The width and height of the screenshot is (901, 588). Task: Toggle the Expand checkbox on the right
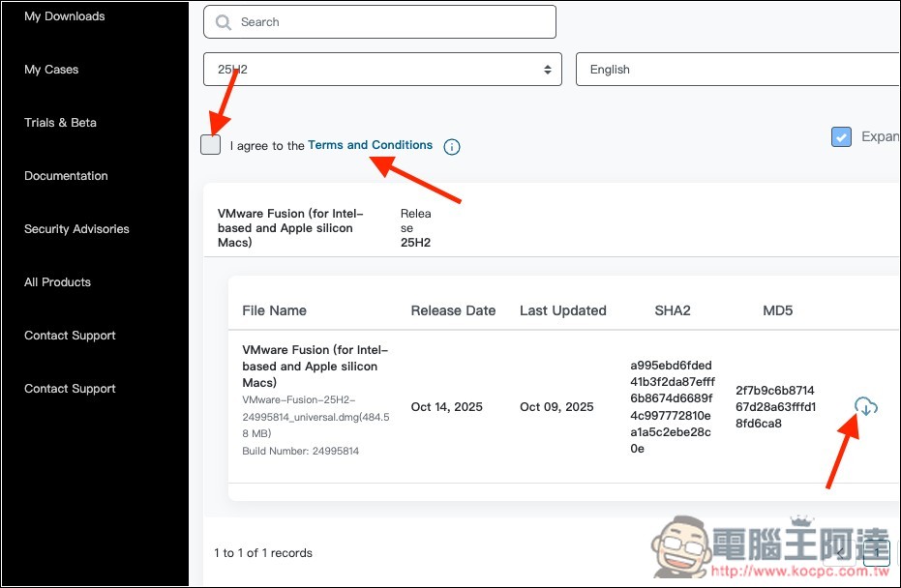click(x=841, y=137)
